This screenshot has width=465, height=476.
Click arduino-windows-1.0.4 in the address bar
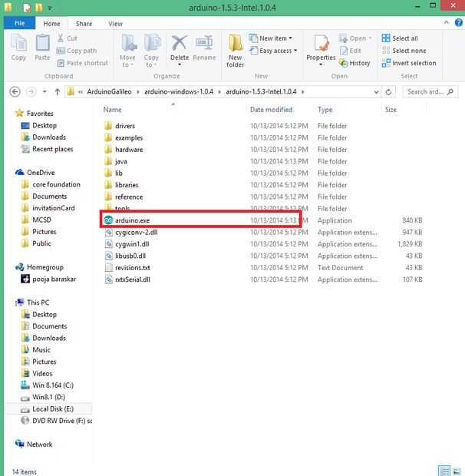coord(179,91)
